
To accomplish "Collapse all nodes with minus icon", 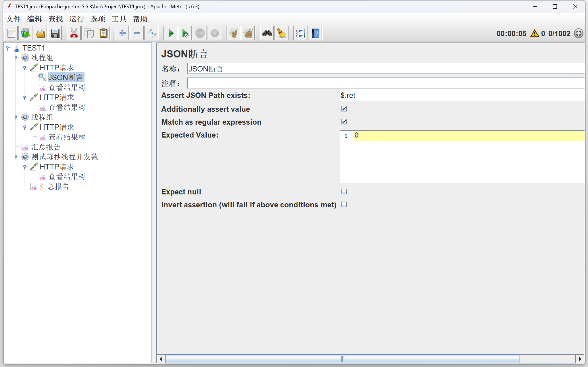I will (137, 33).
